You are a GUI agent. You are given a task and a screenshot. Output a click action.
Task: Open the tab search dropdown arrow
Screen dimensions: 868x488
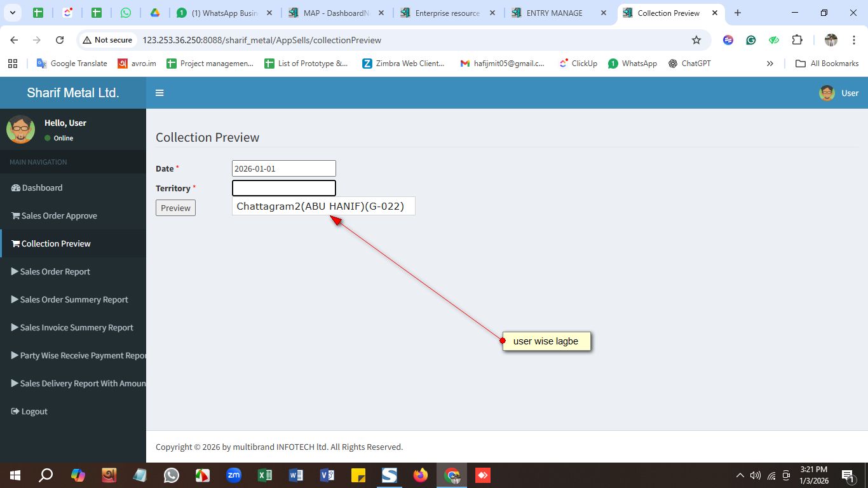13,13
